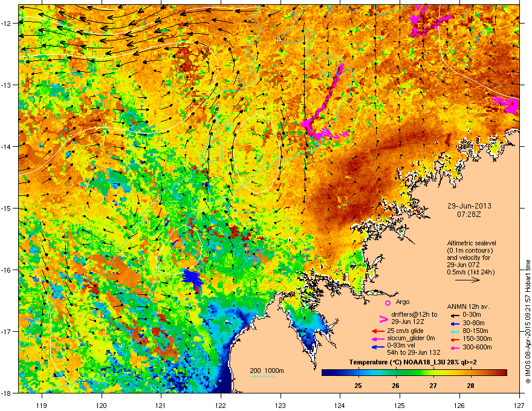
Task: Click the cyan 200 1000m contour line sample
Action: (x=262, y=376)
